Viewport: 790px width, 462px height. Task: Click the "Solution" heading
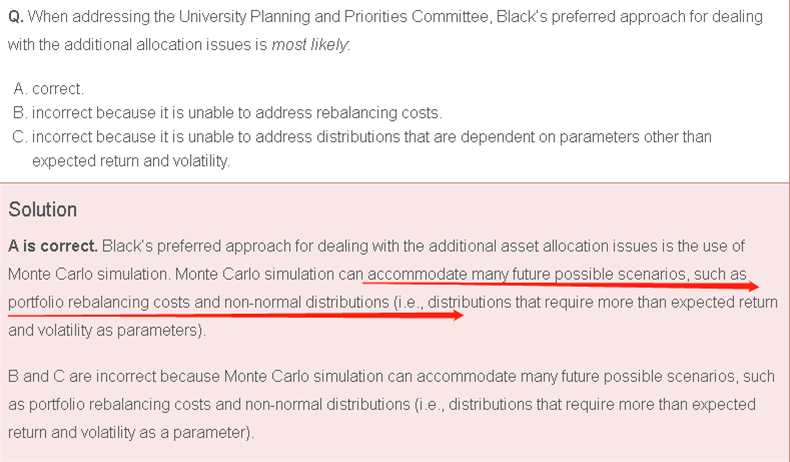point(42,210)
